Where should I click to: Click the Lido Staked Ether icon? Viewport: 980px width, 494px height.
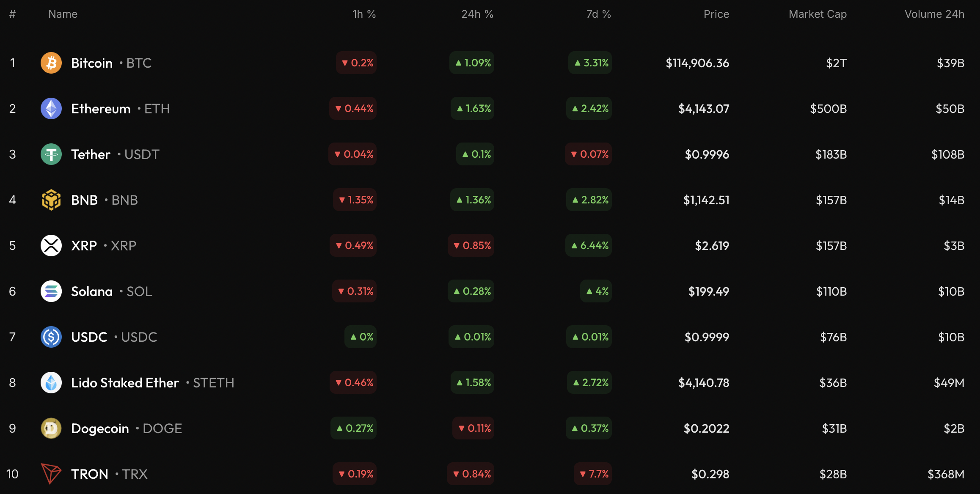[51, 383]
